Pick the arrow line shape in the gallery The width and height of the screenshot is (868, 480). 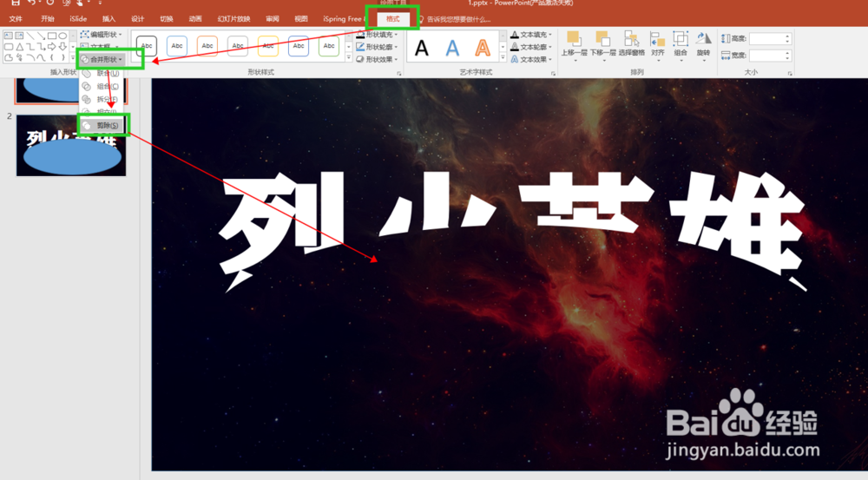41,36
